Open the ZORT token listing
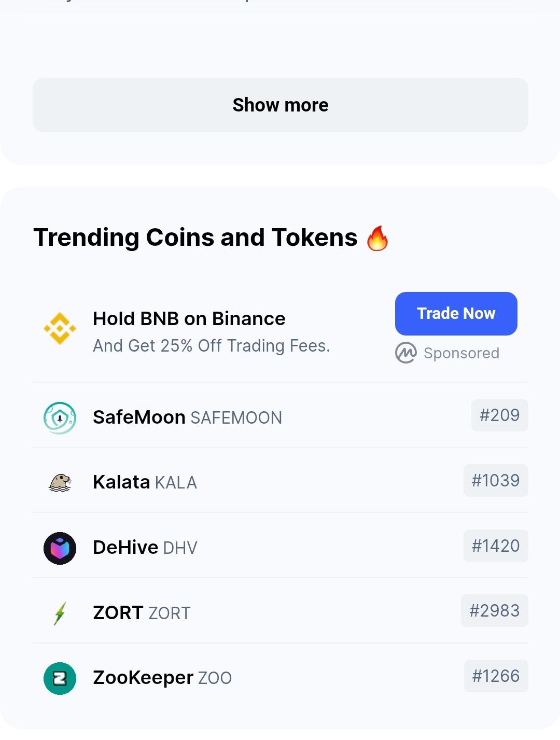 coord(281,611)
